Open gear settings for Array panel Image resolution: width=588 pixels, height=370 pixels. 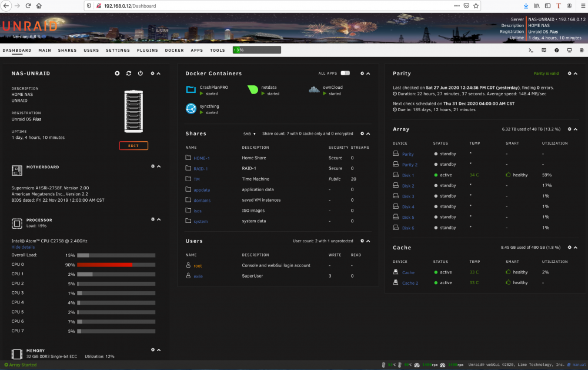click(569, 129)
